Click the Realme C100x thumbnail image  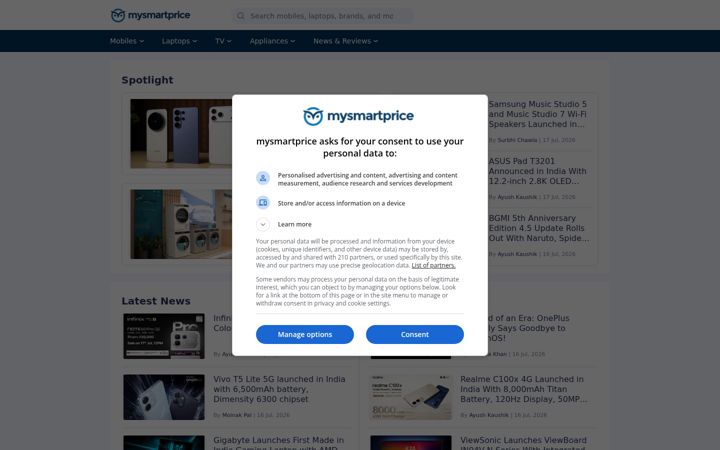[x=411, y=397]
